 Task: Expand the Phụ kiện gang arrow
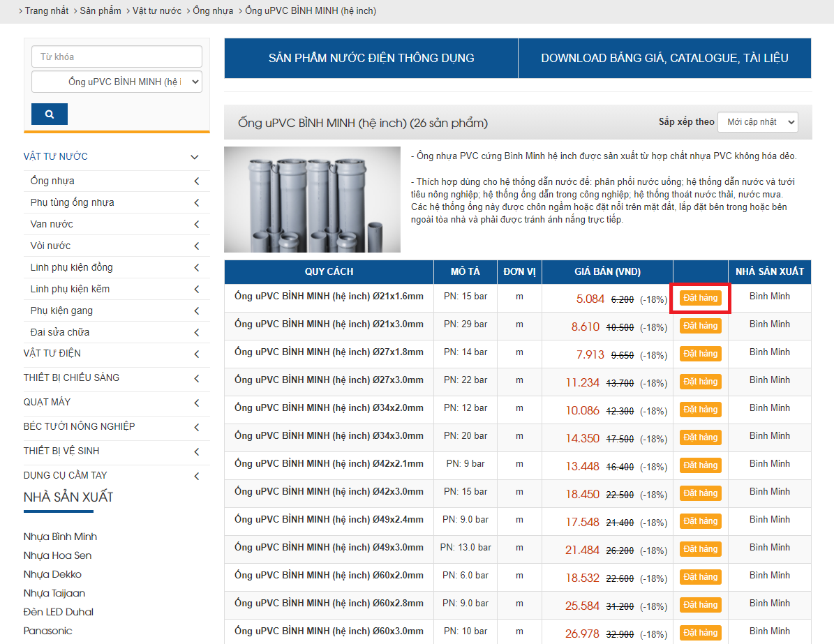197,310
